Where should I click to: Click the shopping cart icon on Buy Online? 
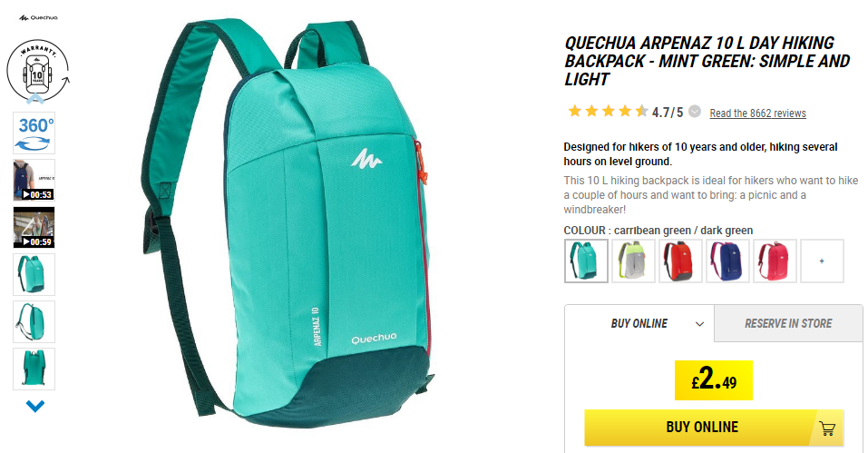tap(827, 428)
